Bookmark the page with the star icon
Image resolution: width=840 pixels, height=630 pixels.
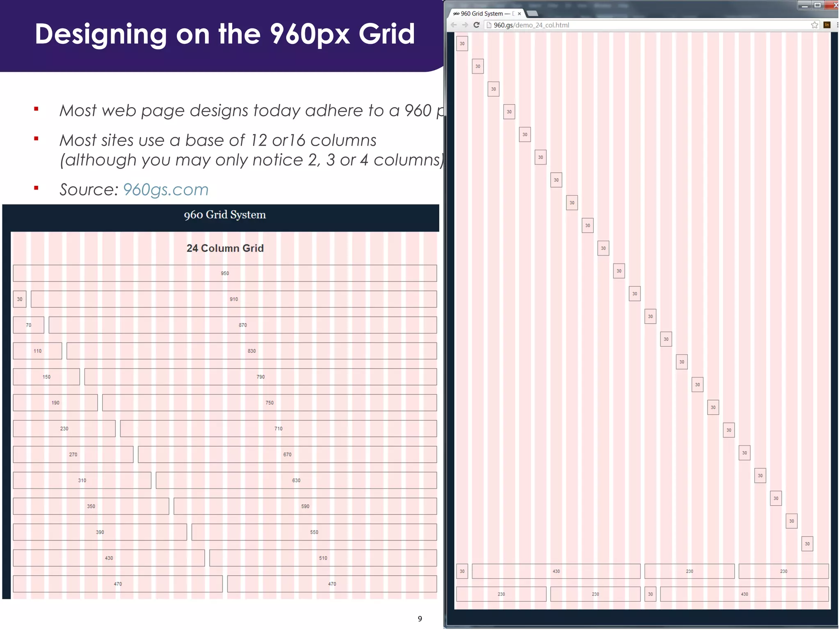[815, 25]
